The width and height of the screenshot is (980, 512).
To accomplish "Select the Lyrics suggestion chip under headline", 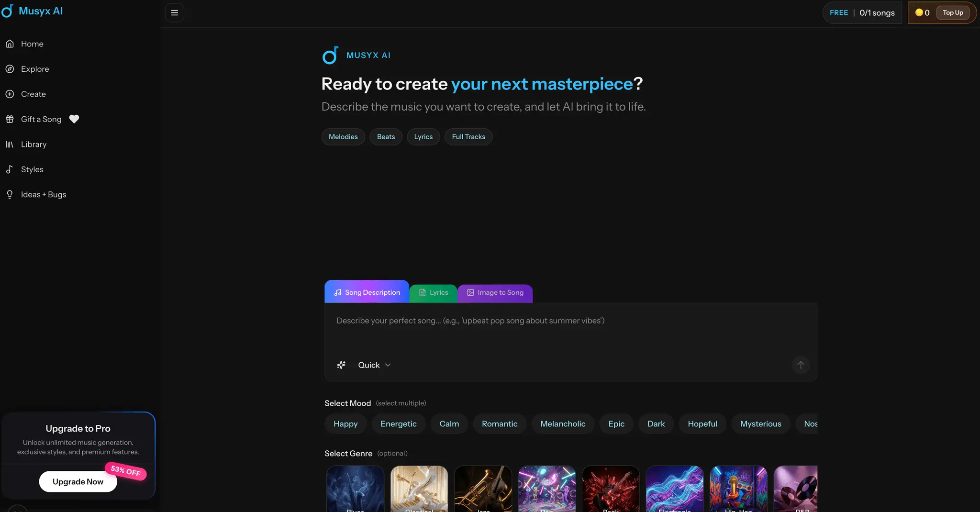I will pyautogui.click(x=423, y=137).
